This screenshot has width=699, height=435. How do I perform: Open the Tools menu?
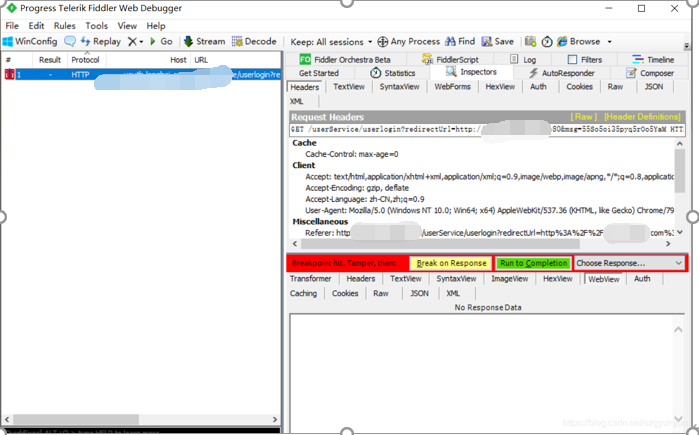tap(97, 26)
